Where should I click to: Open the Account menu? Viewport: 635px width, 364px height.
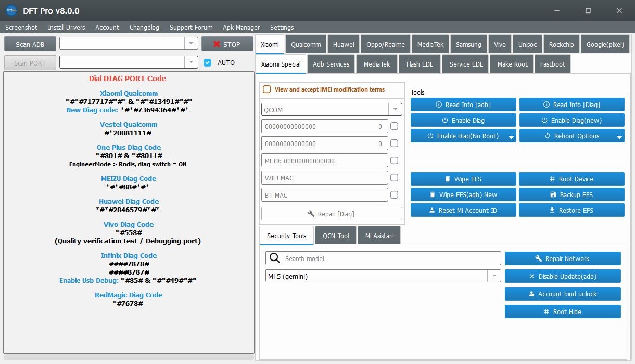point(107,27)
